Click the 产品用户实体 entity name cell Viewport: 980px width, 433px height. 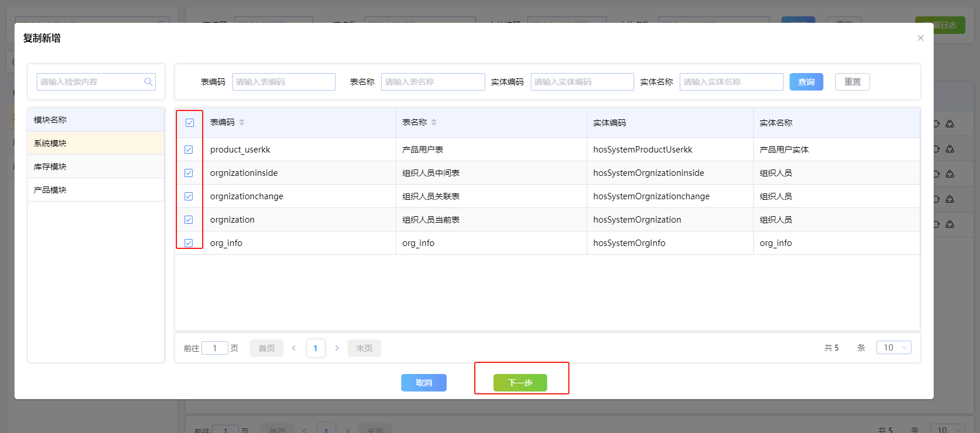pyautogui.click(x=836, y=150)
